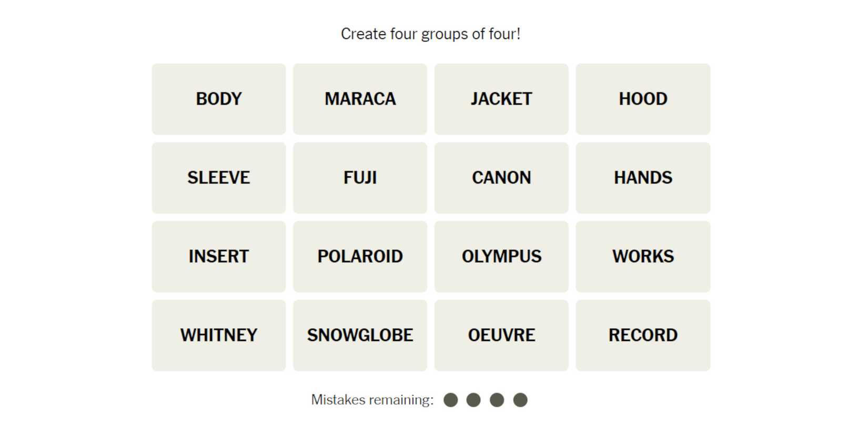The width and height of the screenshot is (868, 434).
Task: Click the "Create four groups of four!" heading
Action: (x=430, y=34)
